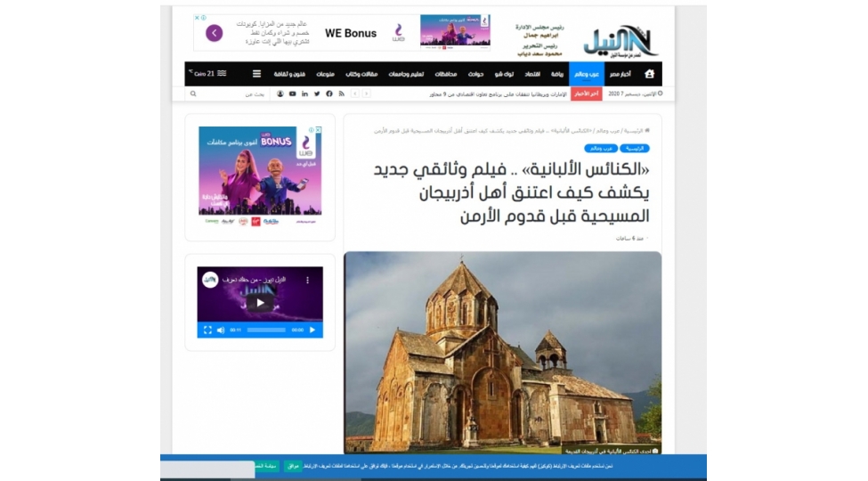Open ad info icon on top banner
Viewport: 868px width, 481px height.
point(203,18)
